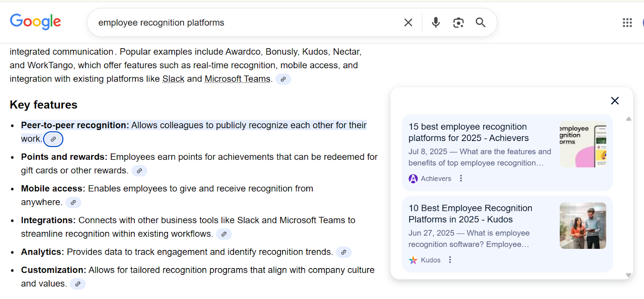Open the Kudos 10 Best Platforms article
This screenshot has width=644, height=299.
(470, 214)
